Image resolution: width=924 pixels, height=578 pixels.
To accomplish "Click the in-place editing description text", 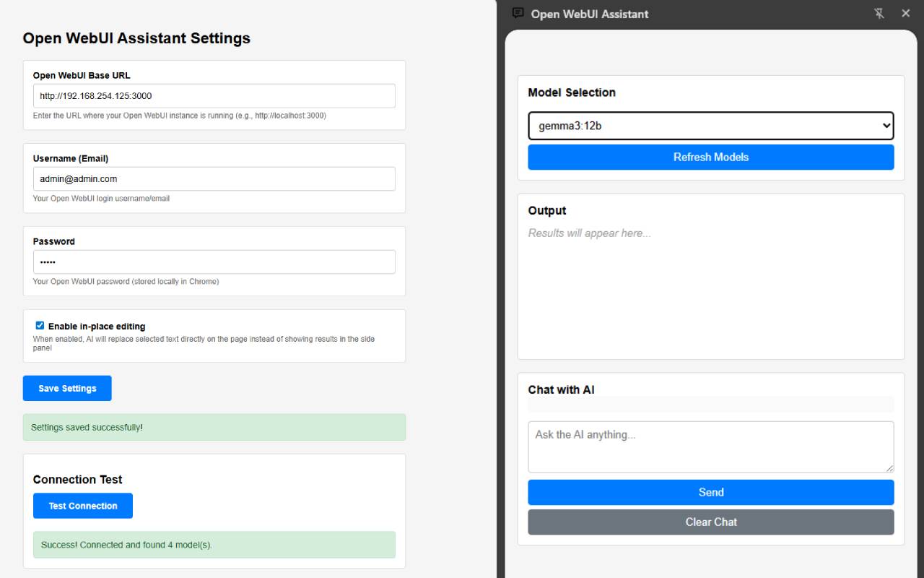I will point(204,343).
